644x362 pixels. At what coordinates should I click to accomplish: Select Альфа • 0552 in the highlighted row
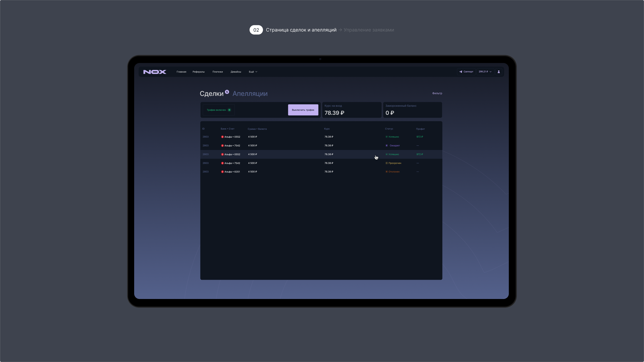point(231,154)
